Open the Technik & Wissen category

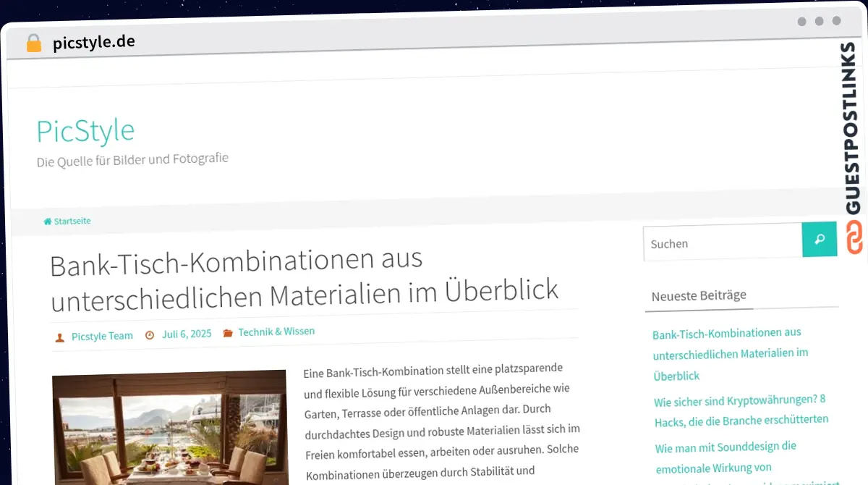pos(276,332)
